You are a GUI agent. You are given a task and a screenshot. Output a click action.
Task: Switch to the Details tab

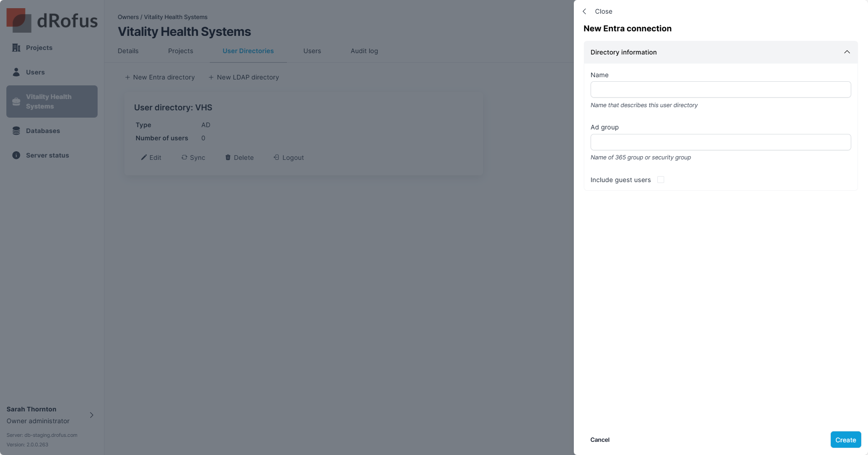click(128, 51)
